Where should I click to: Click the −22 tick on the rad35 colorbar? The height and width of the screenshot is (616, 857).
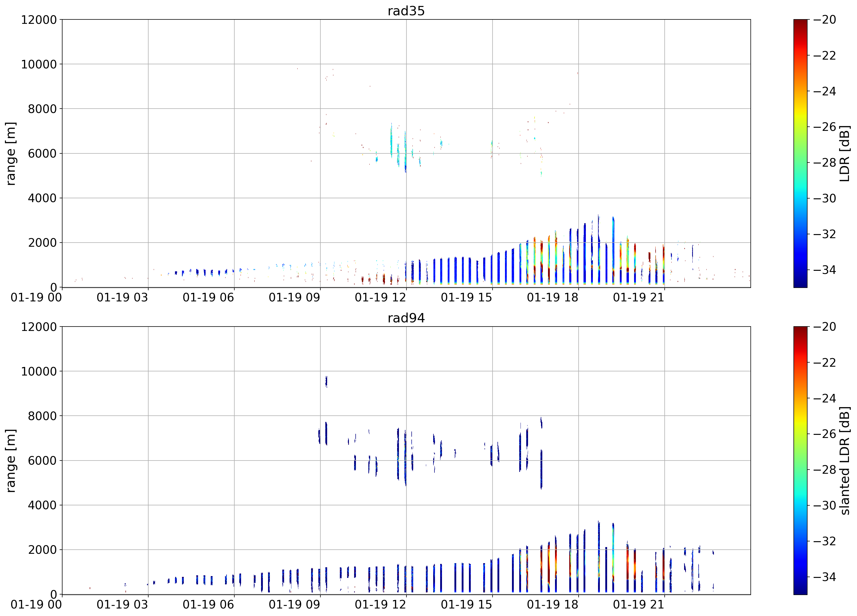(825, 55)
